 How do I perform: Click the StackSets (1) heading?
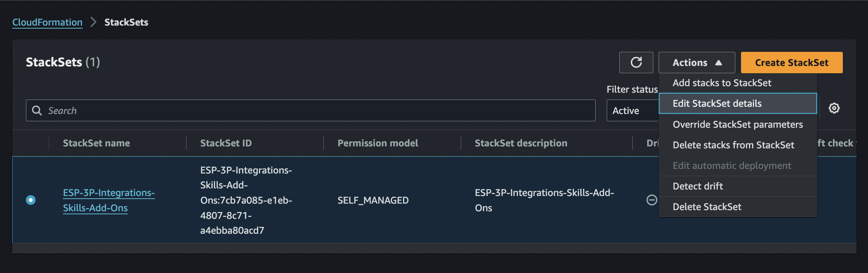pos(63,62)
